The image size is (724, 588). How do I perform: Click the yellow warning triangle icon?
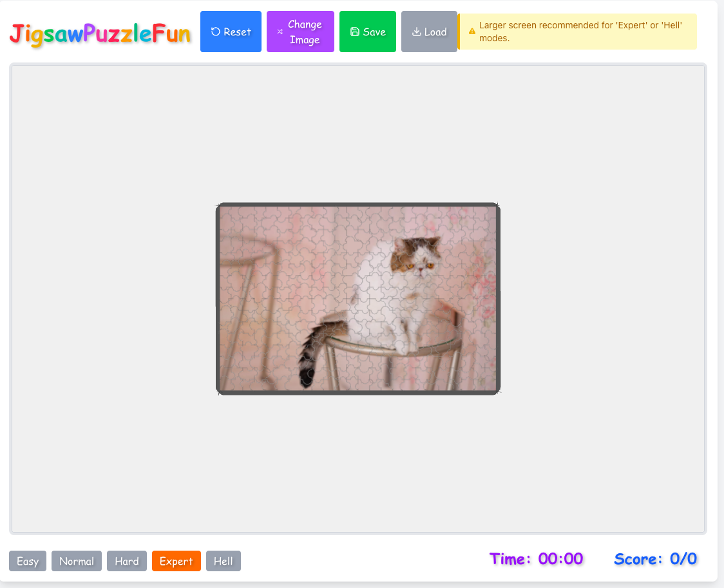pos(472,32)
